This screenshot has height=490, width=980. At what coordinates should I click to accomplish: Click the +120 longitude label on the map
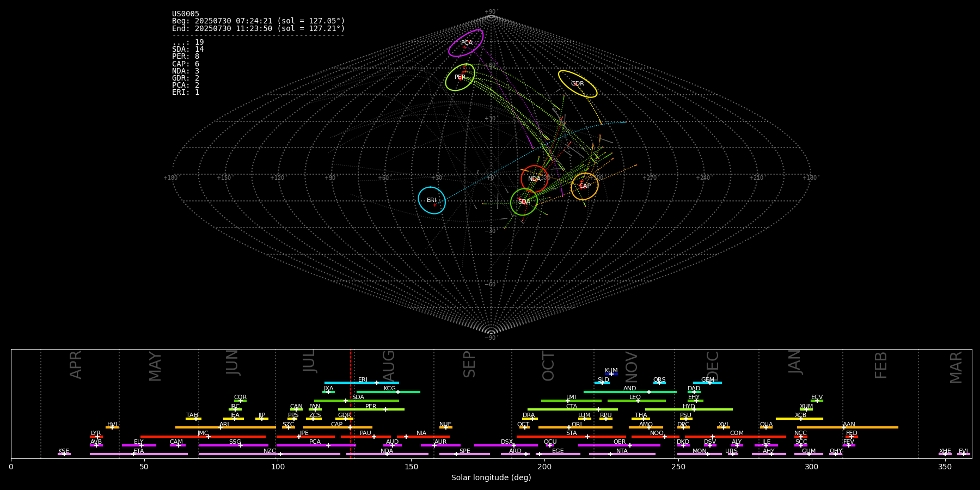[277, 178]
